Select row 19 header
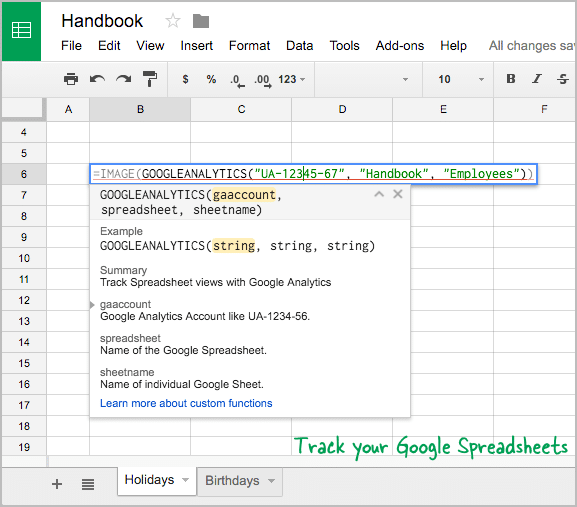This screenshot has height=507, width=577. click(24, 447)
